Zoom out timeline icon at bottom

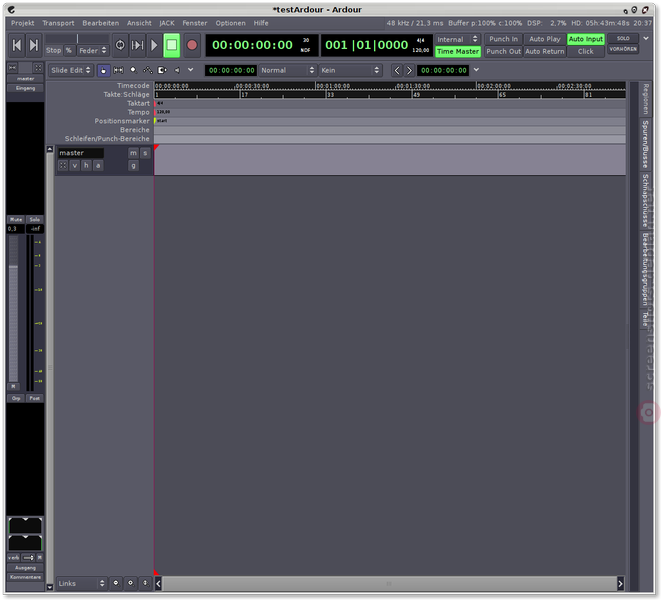tap(116, 583)
